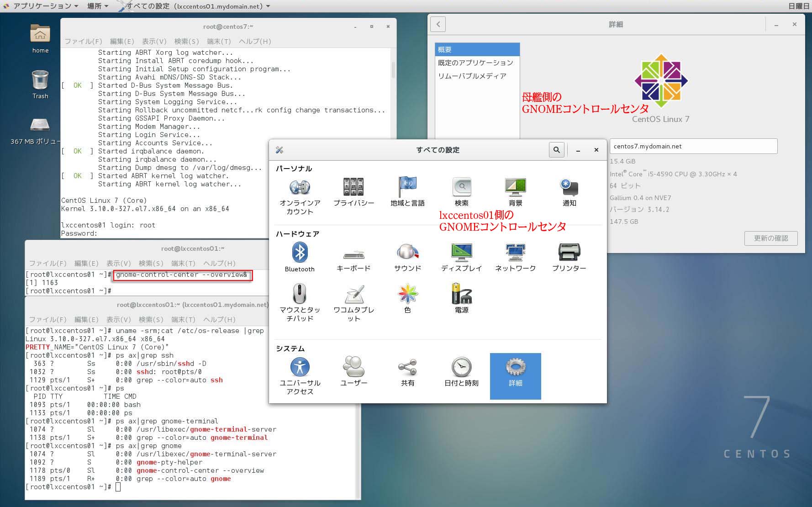Open the Power (電源) settings
The height and width of the screenshot is (507, 812).
461,299
